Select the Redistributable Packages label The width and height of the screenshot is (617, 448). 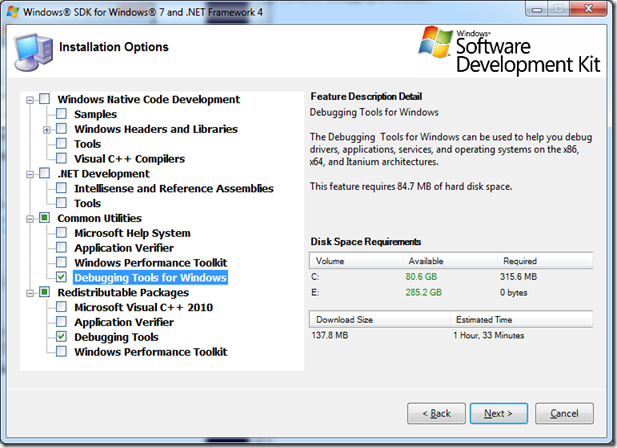click(x=123, y=293)
